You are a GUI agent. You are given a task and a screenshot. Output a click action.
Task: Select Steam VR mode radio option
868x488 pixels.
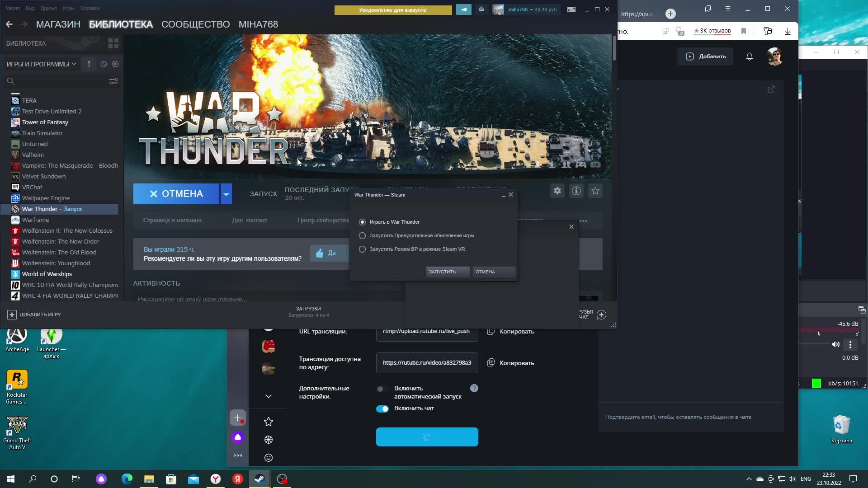click(x=362, y=249)
